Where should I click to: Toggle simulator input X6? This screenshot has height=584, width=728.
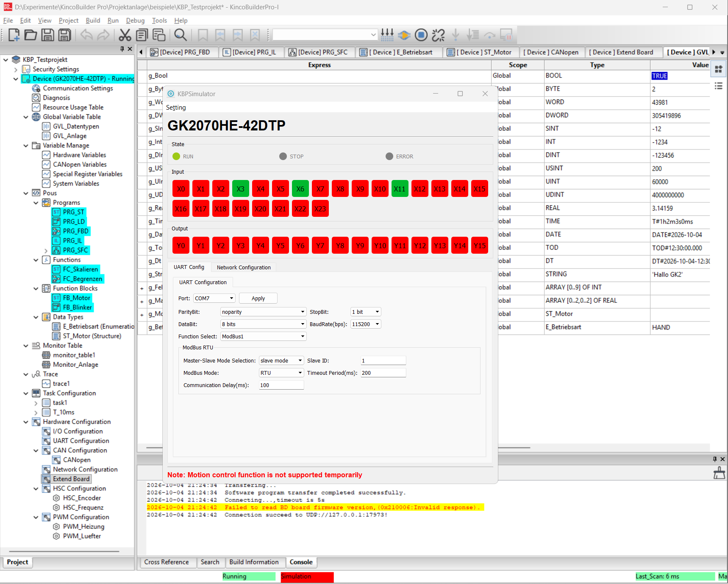pyautogui.click(x=300, y=189)
